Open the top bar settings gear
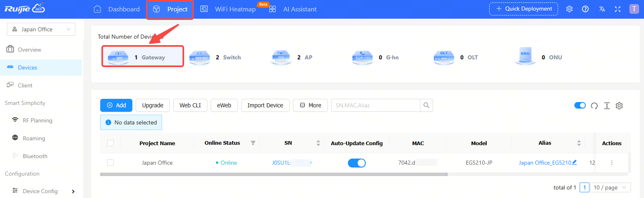This screenshot has height=198, width=644. point(569,9)
